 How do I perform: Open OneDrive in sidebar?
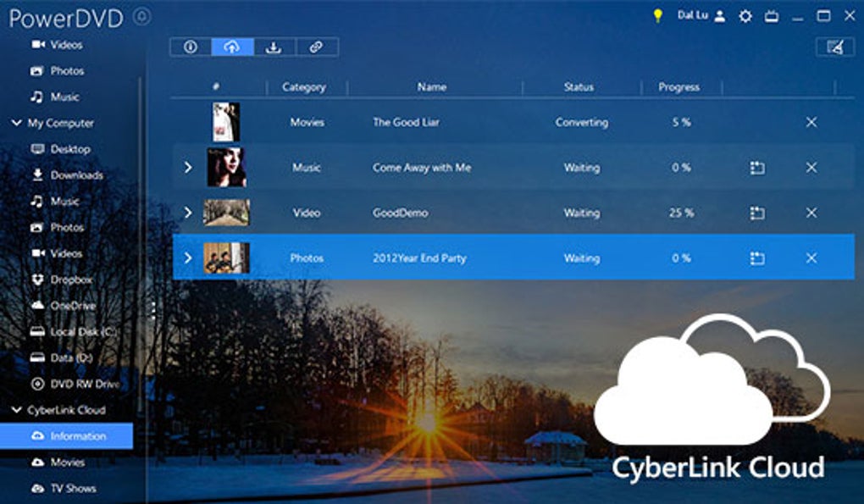63,306
